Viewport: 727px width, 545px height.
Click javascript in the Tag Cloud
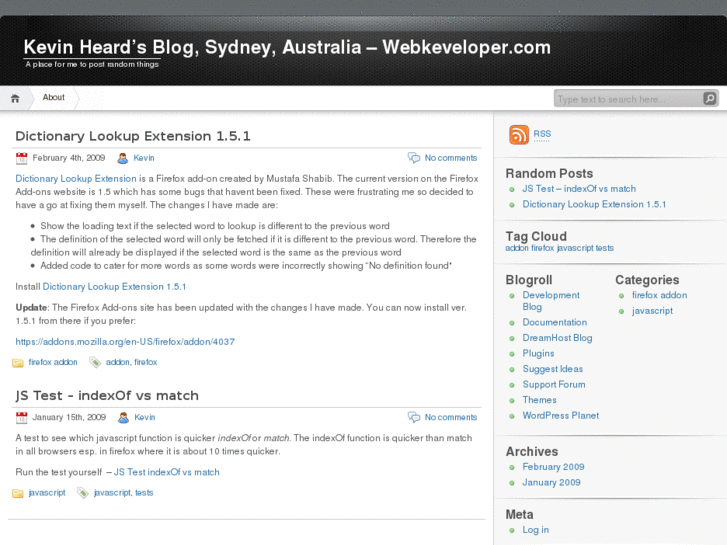tap(575, 248)
